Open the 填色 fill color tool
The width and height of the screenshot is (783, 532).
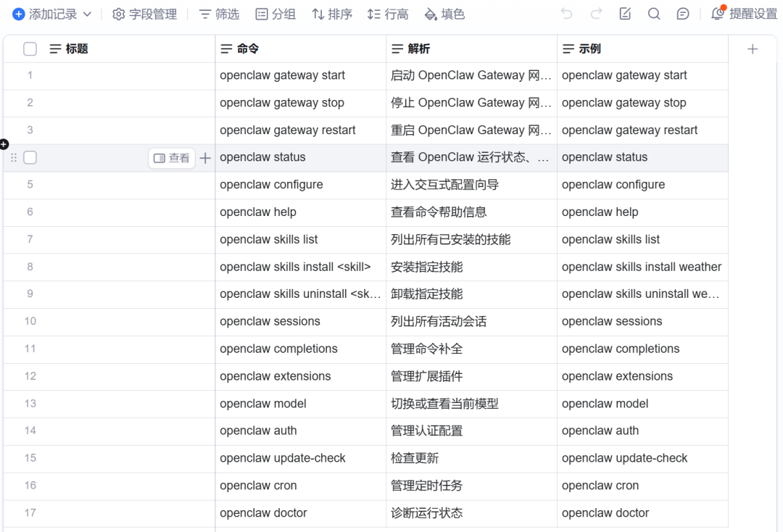pos(444,14)
